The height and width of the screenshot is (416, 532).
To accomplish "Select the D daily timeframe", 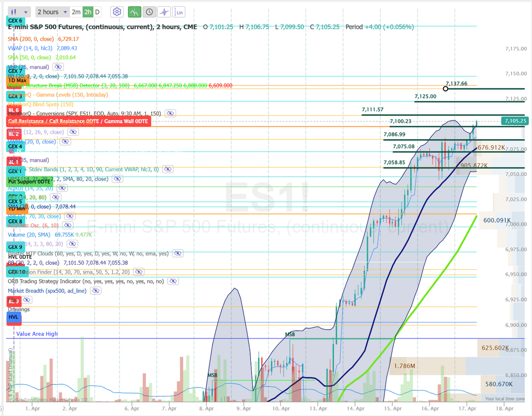I will (98, 11).
